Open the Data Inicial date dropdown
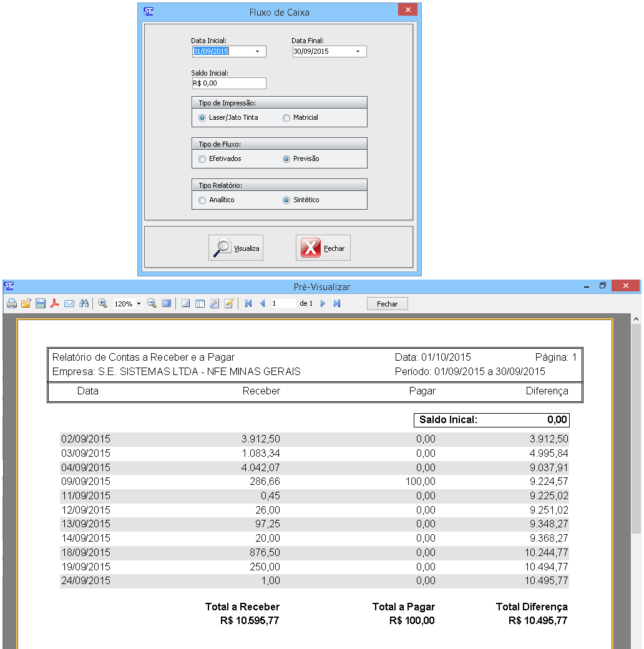644x649 pixels. pyautogui.click(x=257, y=52)
